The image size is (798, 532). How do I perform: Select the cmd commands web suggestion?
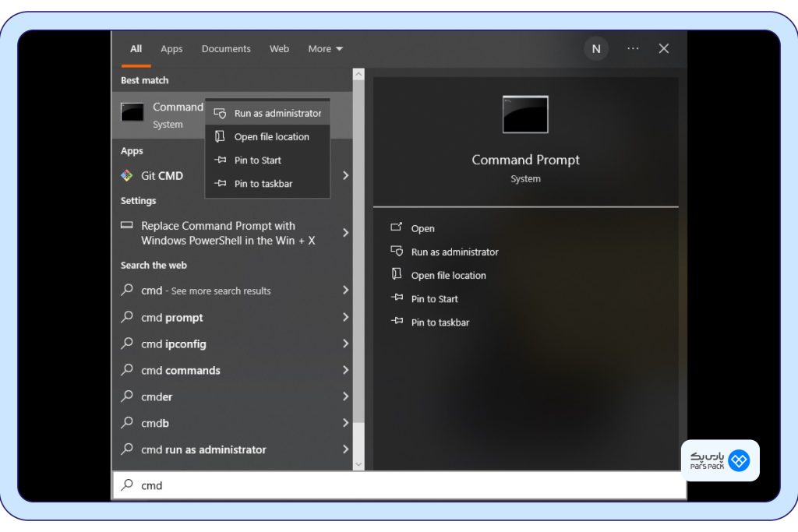tap(231, 370)
